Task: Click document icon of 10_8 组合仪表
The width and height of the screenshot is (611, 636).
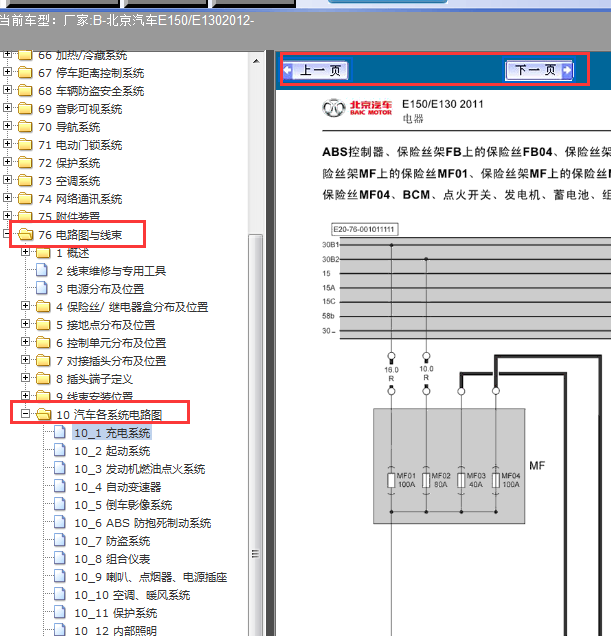Action: point(60,558)
